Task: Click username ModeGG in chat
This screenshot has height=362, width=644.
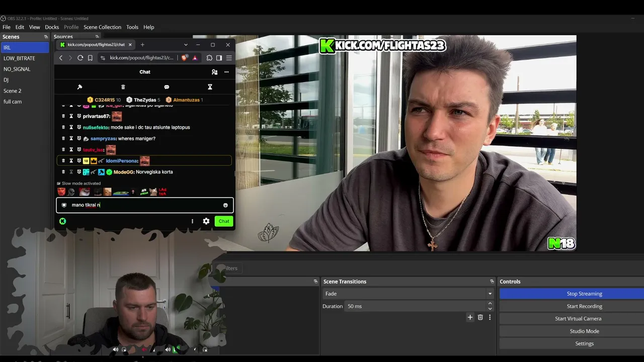Action: click(123, 172)
